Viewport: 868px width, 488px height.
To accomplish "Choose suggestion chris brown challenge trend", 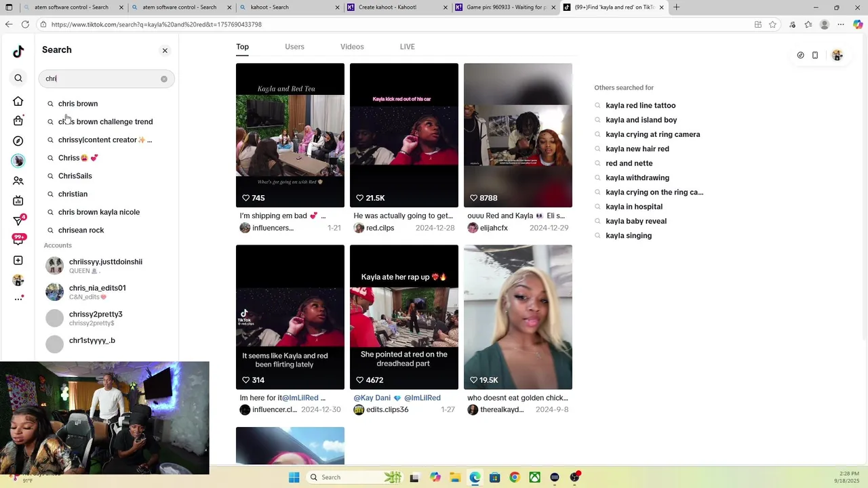I will pos(105,122).
